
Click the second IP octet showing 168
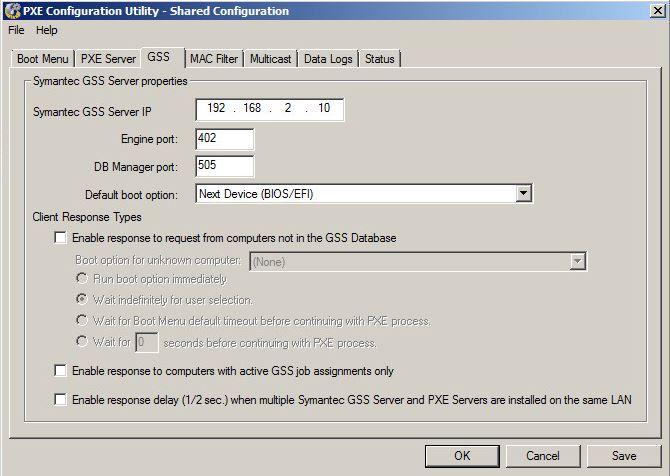pyautogui.click(x=252, y=108)
